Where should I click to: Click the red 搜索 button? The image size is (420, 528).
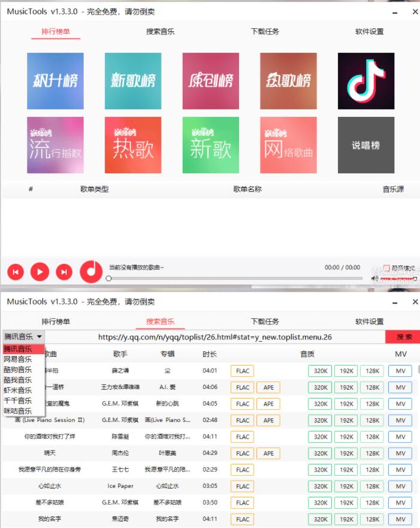point(403,337)
